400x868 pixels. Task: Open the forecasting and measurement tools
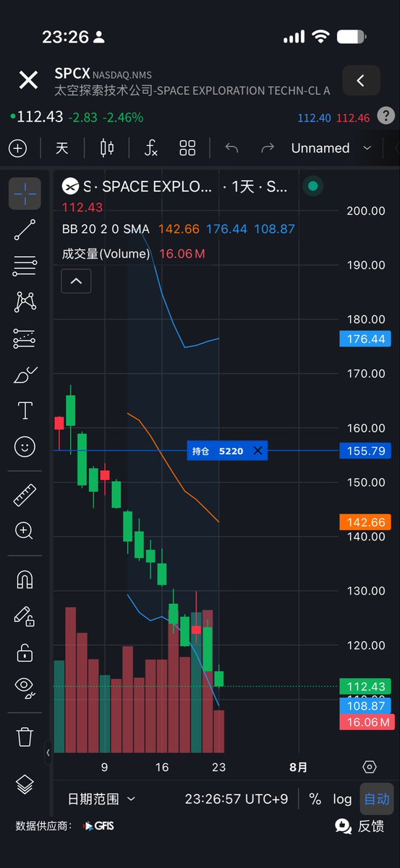coord(25,338)
